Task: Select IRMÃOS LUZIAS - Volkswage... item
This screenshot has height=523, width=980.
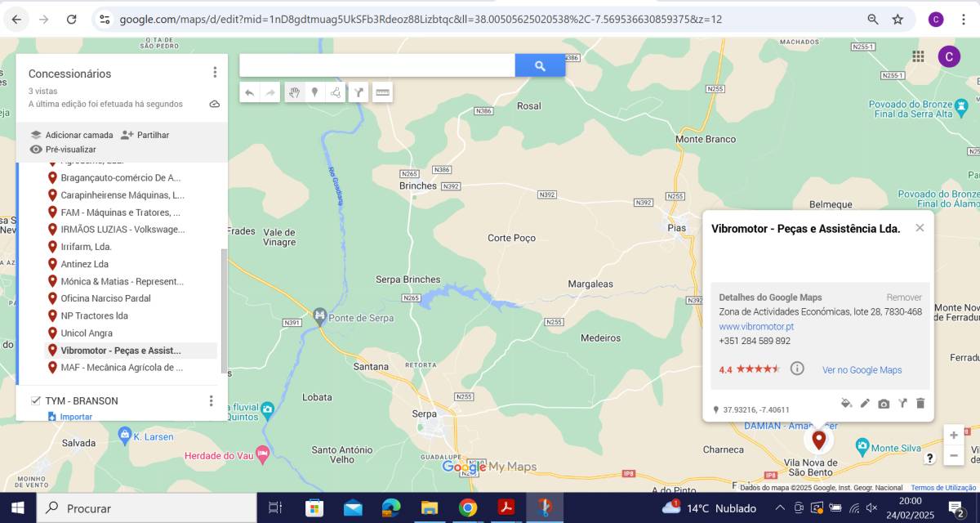Action: point(131,230)
